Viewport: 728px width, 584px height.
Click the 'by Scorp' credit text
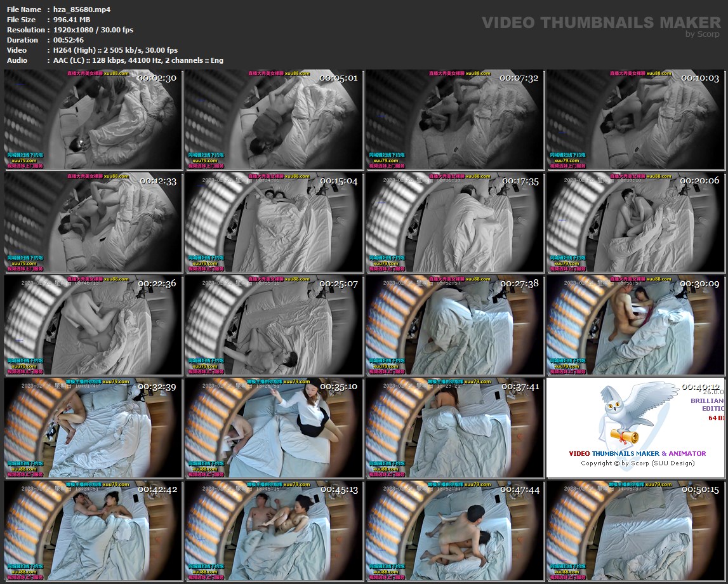pos(703,34)
